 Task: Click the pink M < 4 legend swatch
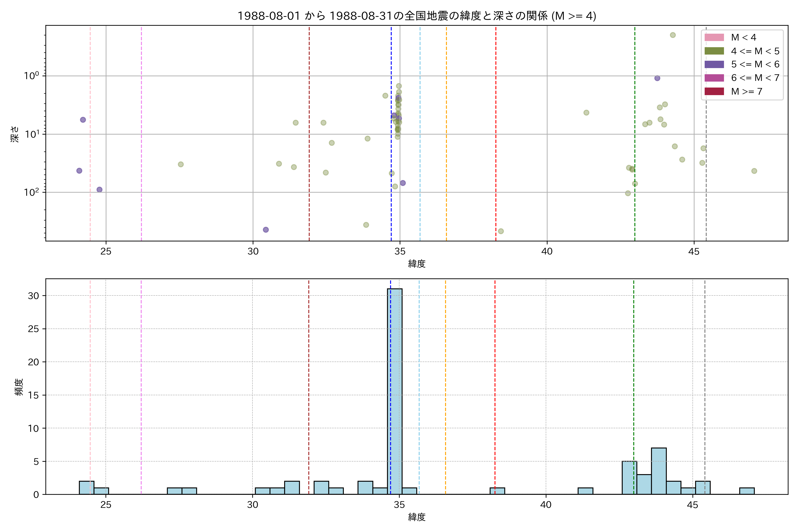[x=714, y=37]
